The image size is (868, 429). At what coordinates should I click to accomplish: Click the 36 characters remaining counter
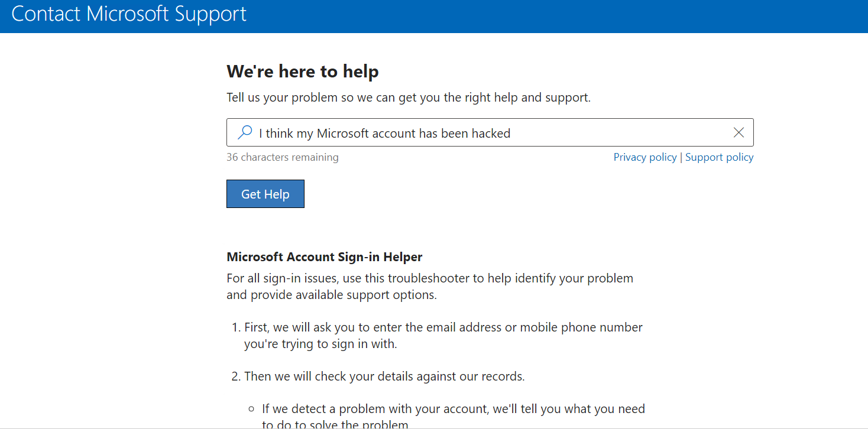coord(283,157)
